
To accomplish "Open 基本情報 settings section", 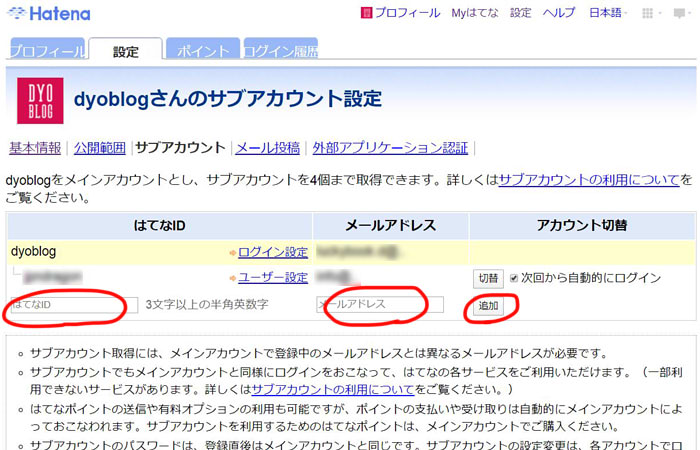I will point(35,148).
